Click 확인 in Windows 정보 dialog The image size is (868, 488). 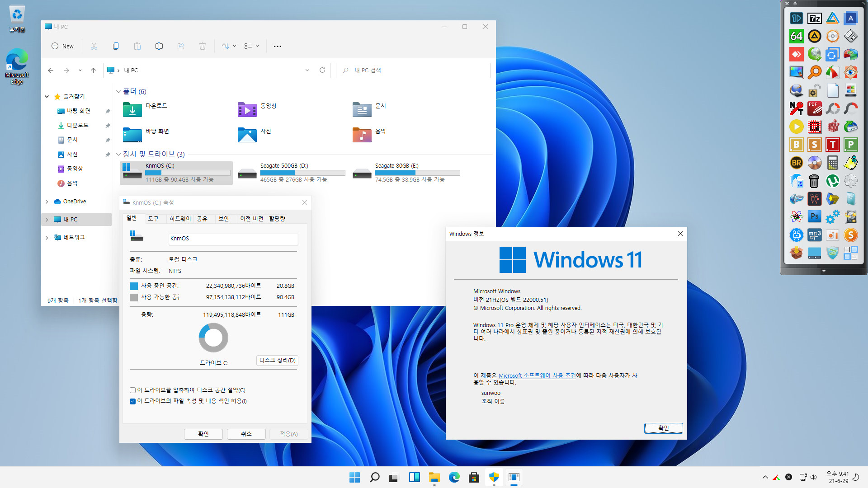click(663, 428)
